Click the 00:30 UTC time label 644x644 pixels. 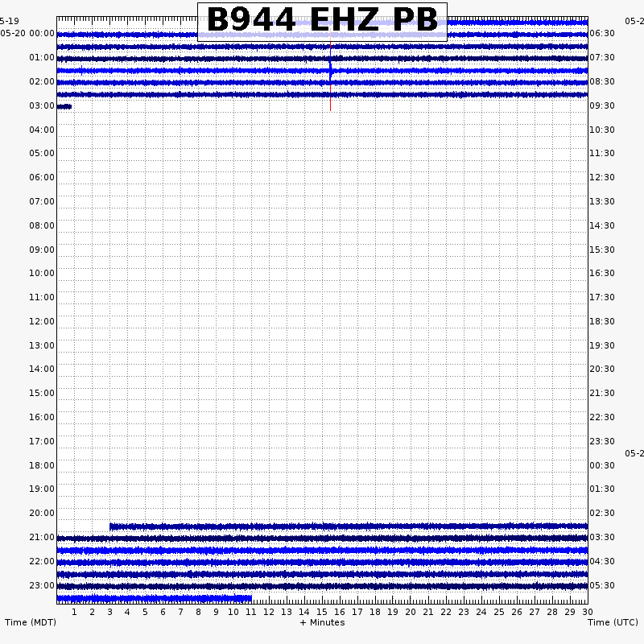[x=602, y=465]
